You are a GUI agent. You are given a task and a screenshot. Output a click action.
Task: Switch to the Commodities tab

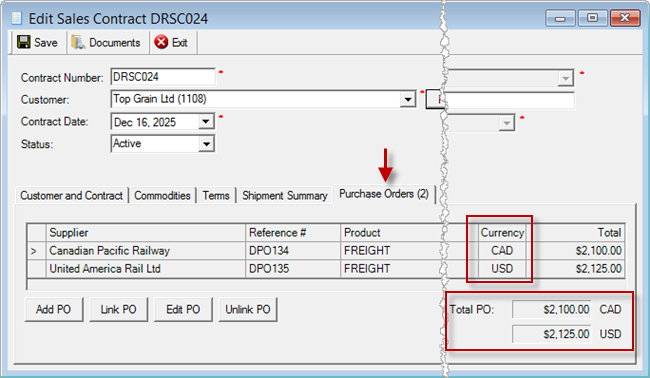(162, 195)
